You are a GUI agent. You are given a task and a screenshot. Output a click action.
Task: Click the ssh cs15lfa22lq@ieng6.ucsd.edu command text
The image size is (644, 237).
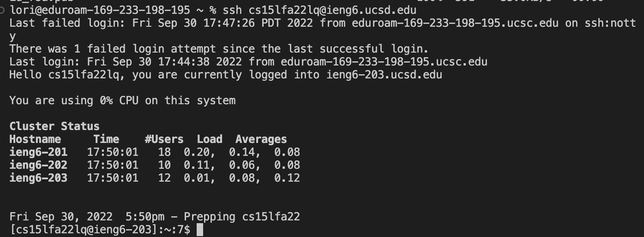click(x=319, y=10)
